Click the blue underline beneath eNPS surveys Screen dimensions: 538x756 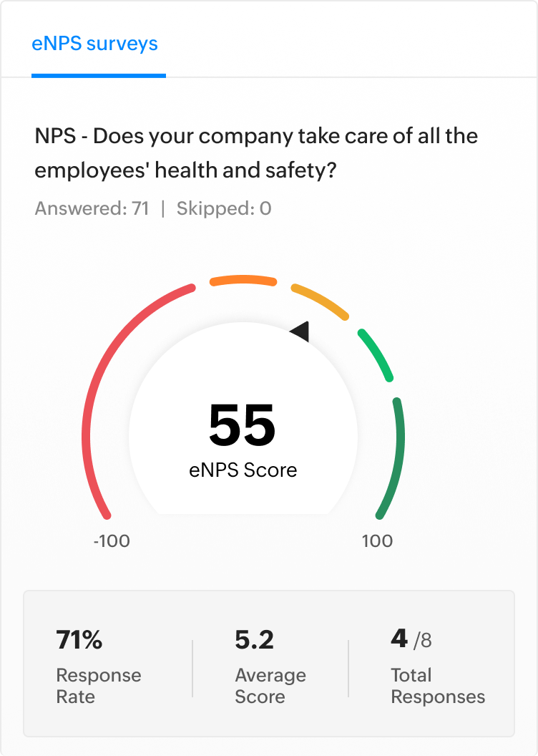pyautogui.click(x=98, y=74)
